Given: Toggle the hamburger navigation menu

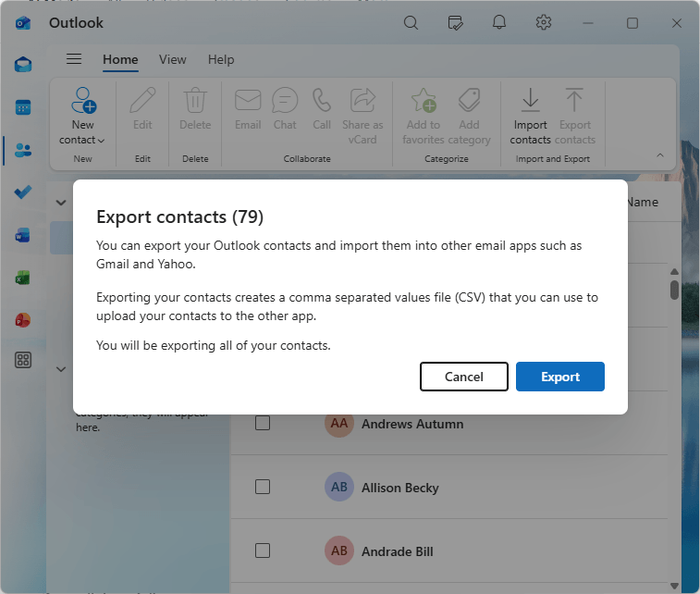Looking at the screenshot, I should [x=74, y=59].
